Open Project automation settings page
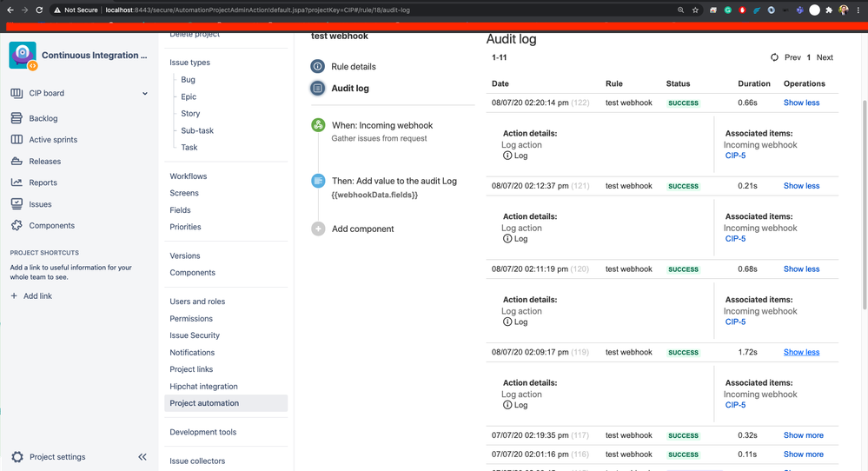The height and width of the screenshot is (471, 868). click(204, 403)
